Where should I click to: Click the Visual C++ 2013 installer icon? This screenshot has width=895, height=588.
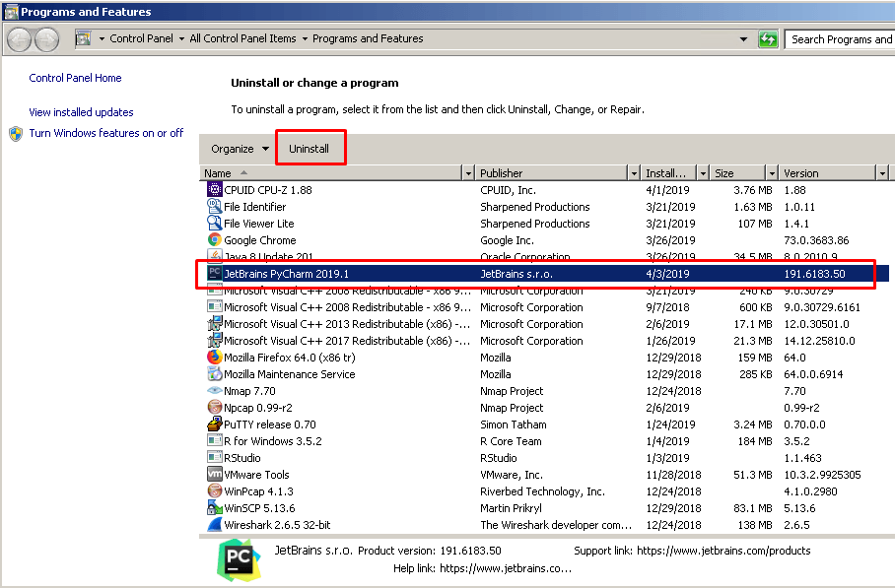click(214, 323)
